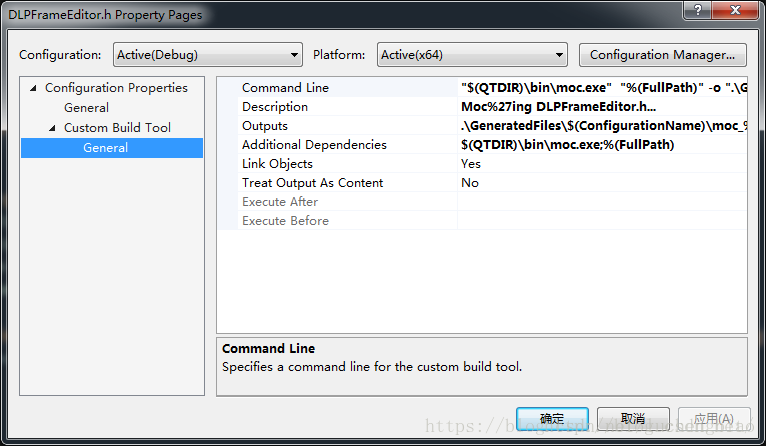
Task: Select Configuration Properties in the tree
Action: tap(116, 88)
